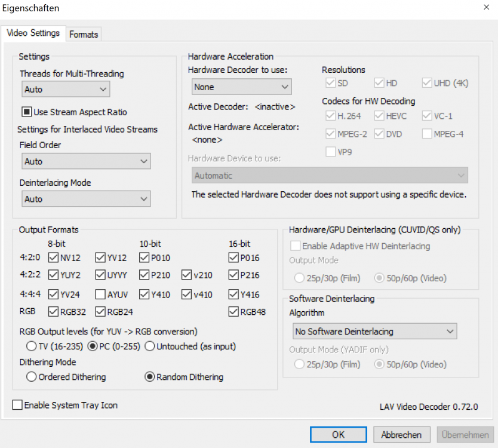This screenshot has height=448, width=498.
Task: Enable the AYUV output format
Action: click(101, 294)
